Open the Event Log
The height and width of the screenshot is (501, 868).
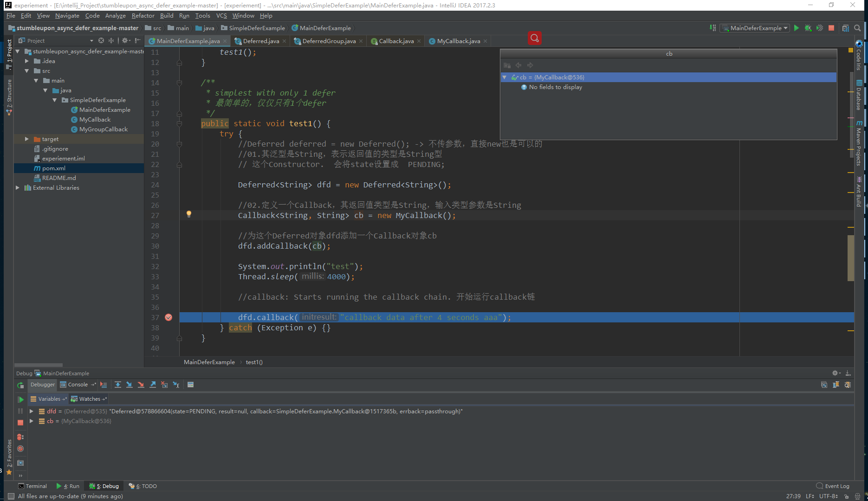pos(833,486)
